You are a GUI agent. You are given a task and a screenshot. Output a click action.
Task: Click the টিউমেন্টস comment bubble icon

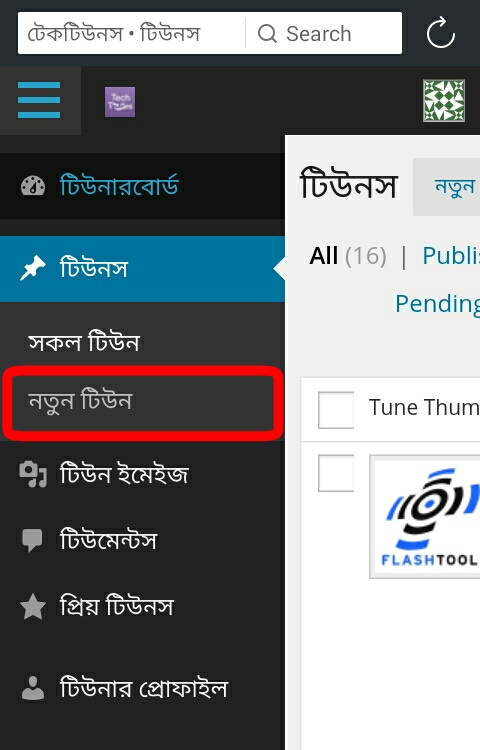point(33,540)
